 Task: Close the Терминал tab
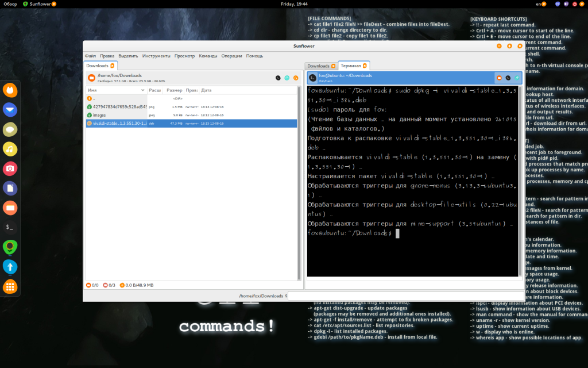coord(365,66)
